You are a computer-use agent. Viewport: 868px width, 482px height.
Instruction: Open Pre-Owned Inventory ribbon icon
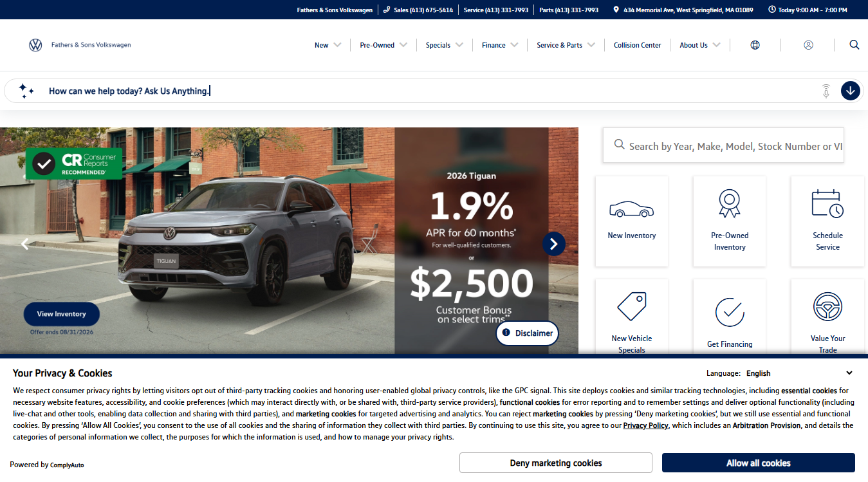729,203
